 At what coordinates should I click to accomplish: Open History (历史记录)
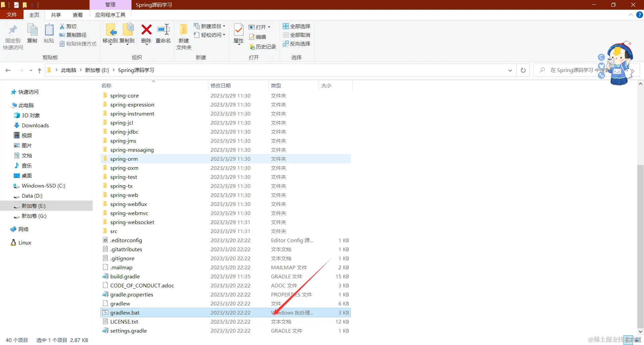(x=263, y=47)
